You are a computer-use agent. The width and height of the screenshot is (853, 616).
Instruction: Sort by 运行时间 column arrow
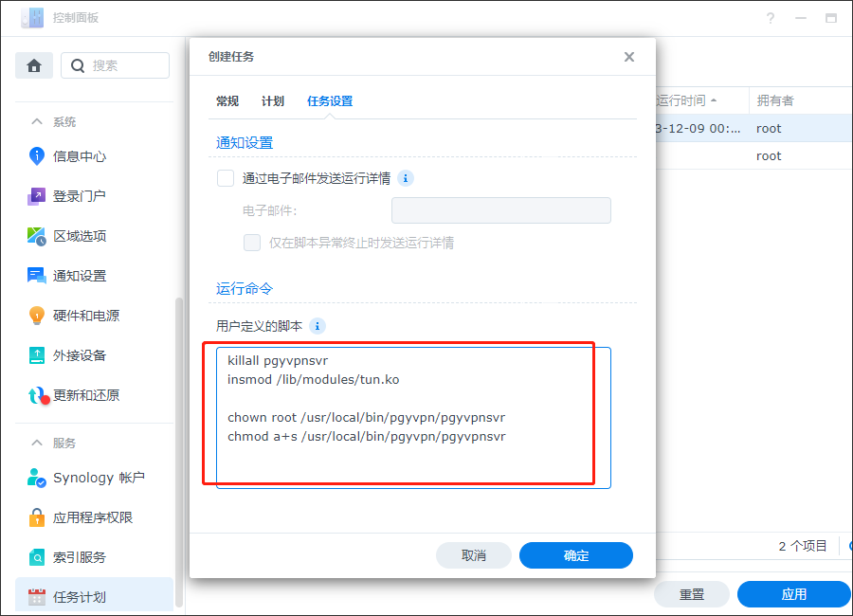[x=714, y=100]
